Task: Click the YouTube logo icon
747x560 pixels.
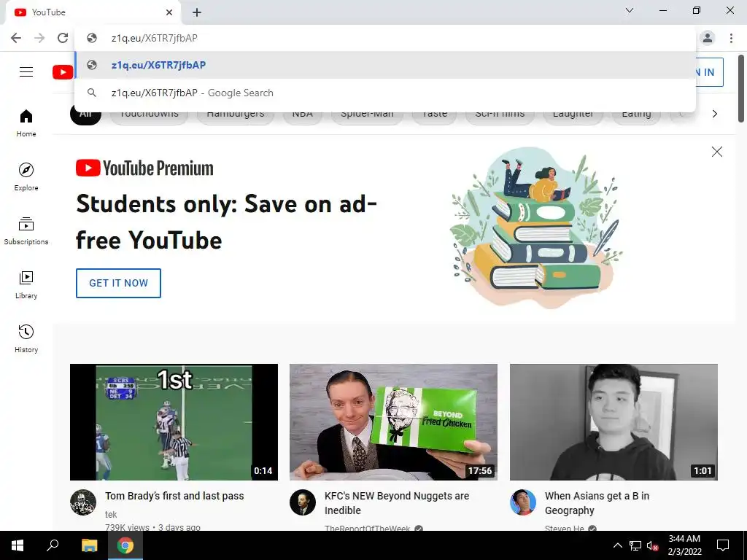Action: pyautogui.click(x=63, y=72)
